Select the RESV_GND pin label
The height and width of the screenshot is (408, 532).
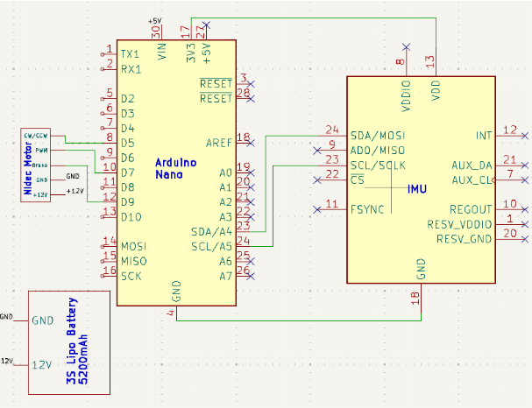click(x=464, y=239)
